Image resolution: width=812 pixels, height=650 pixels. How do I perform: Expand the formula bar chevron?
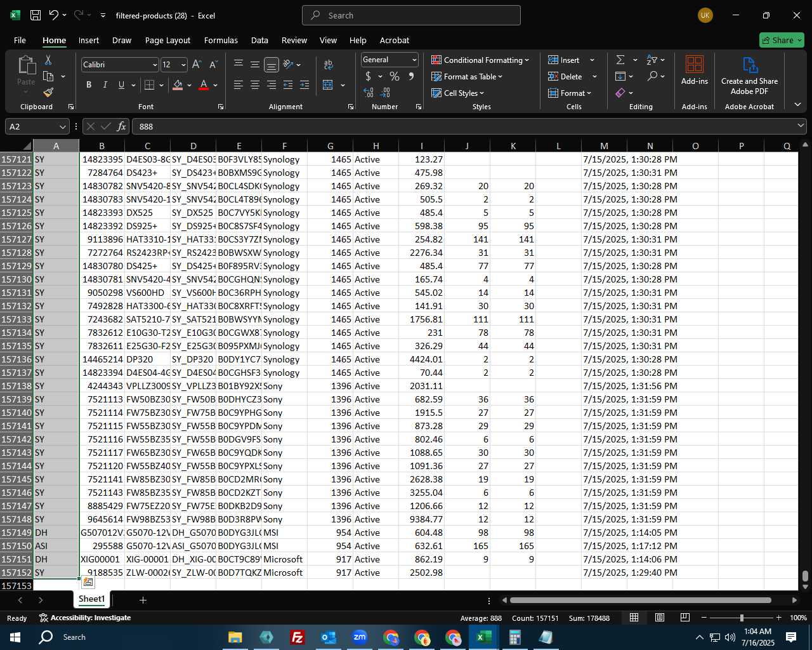coord(801,126)
